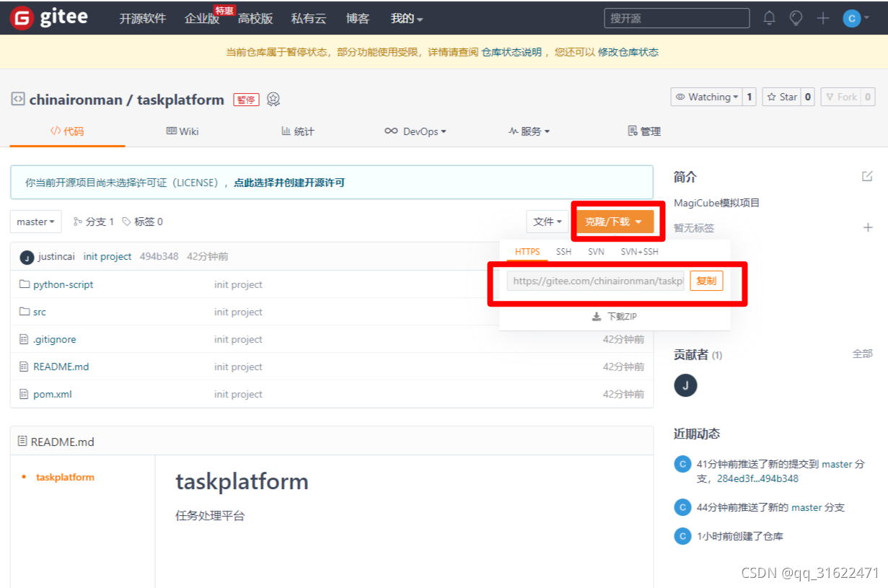
Task: Open the notifications bell icon
Action: pyautogui.click(x=770, y=18)
